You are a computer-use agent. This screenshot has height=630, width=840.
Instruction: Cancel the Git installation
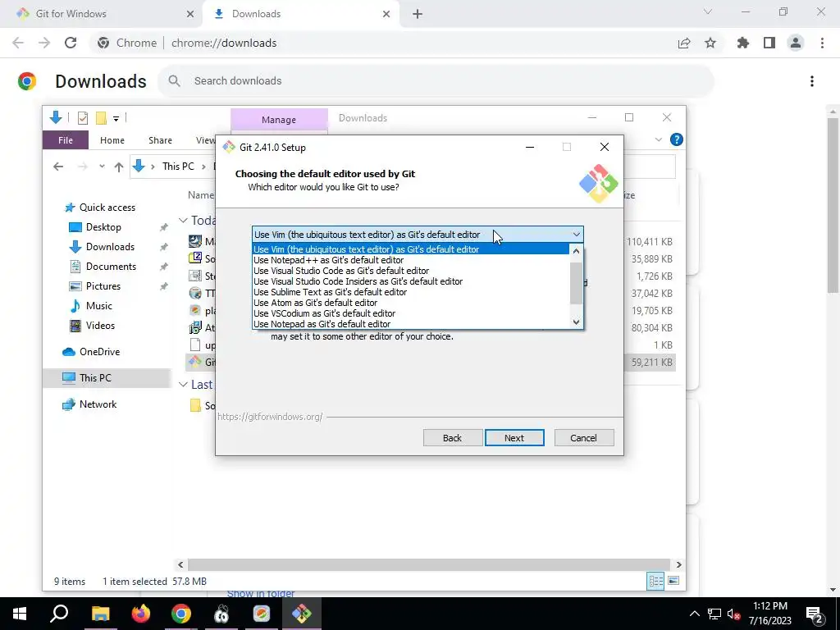pos(584,438)
